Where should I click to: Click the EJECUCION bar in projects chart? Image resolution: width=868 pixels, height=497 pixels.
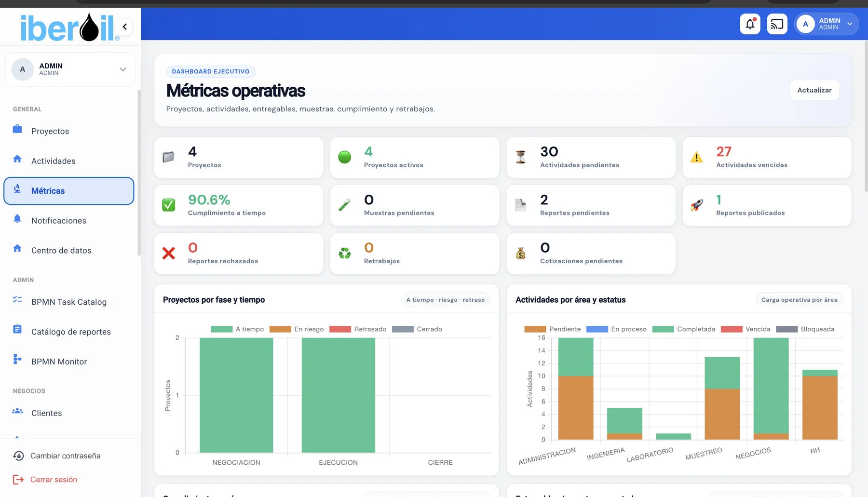click(338, 395)
